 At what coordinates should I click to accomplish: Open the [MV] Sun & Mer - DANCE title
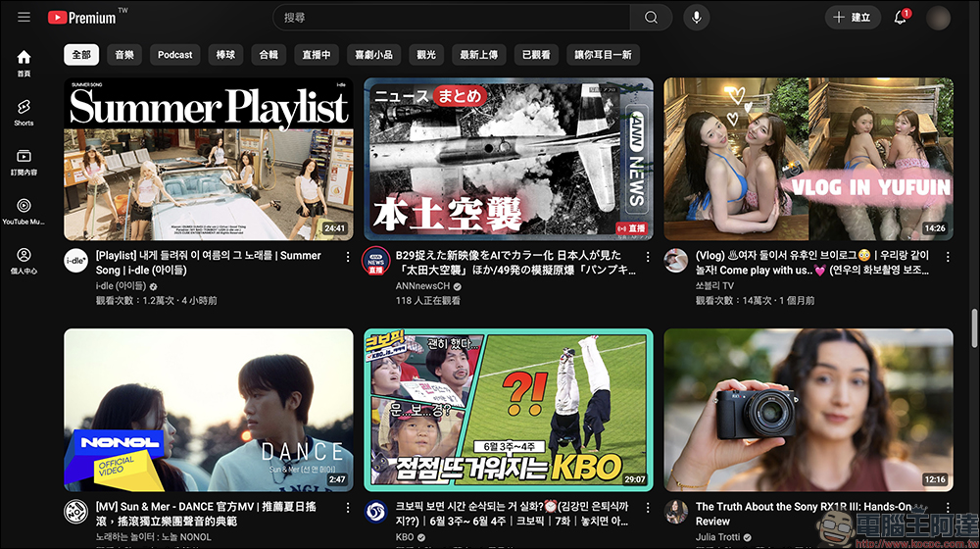tap(206, 514)
